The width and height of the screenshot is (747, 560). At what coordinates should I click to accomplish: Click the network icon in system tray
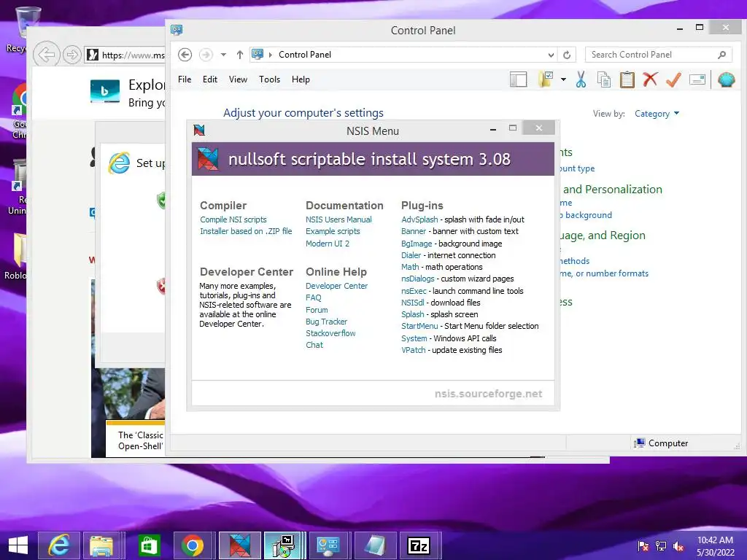pyautogui.click(x=660, y=545)
